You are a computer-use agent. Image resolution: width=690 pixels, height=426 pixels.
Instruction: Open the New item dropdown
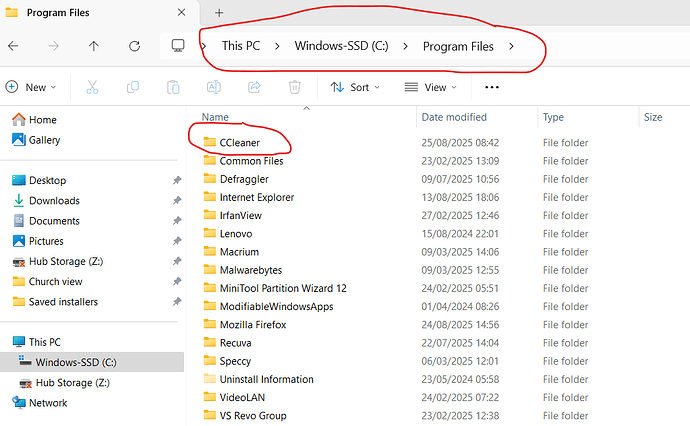tap(31, 87)
